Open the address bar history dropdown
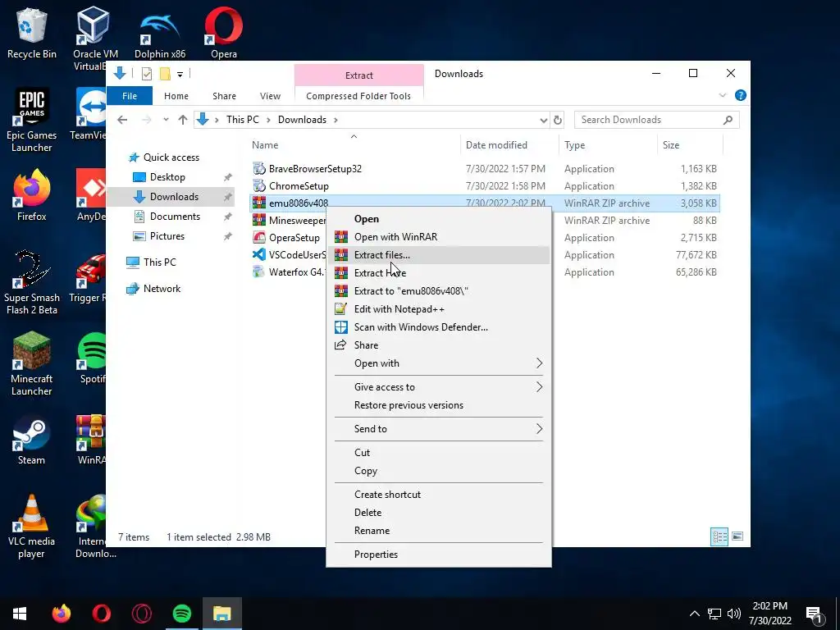Screen dimensions: 840x630 (543, 120)
